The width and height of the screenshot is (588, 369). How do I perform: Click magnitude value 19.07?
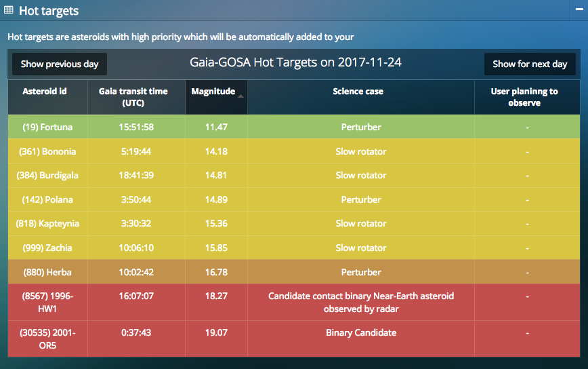216,332
